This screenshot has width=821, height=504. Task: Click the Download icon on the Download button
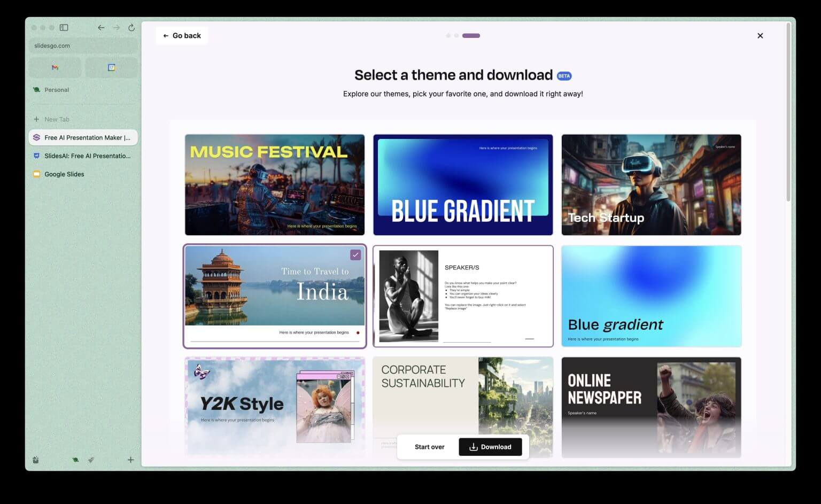click(473, 447)
